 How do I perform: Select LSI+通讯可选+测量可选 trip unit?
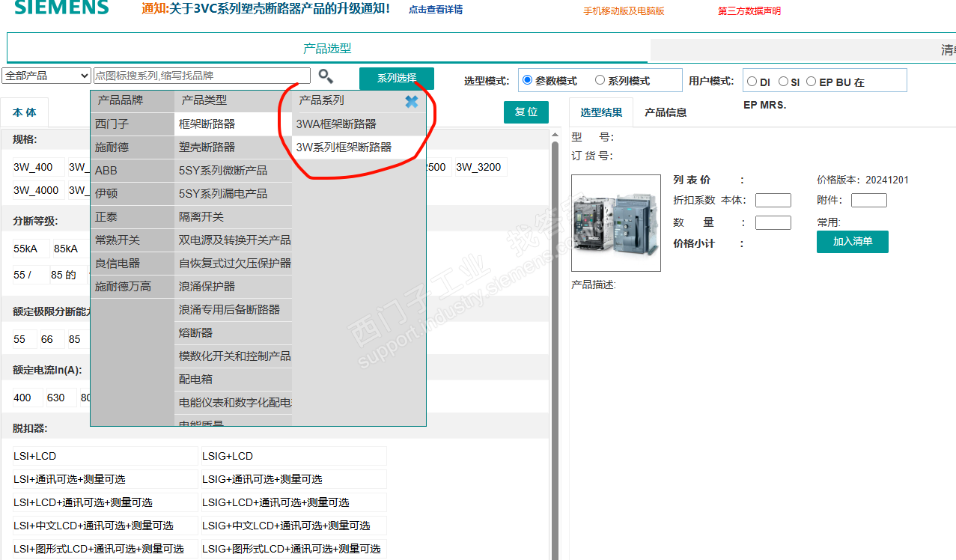105,479
